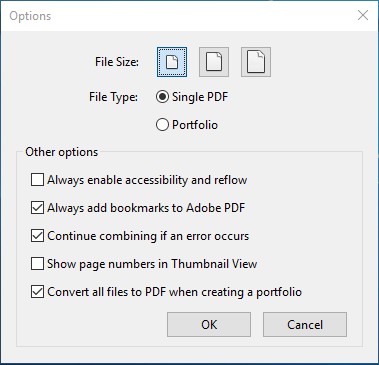Disable Continue combining if an error occurs
The image size is (379, 365).
pyautogui.click(x=37, y=236)
